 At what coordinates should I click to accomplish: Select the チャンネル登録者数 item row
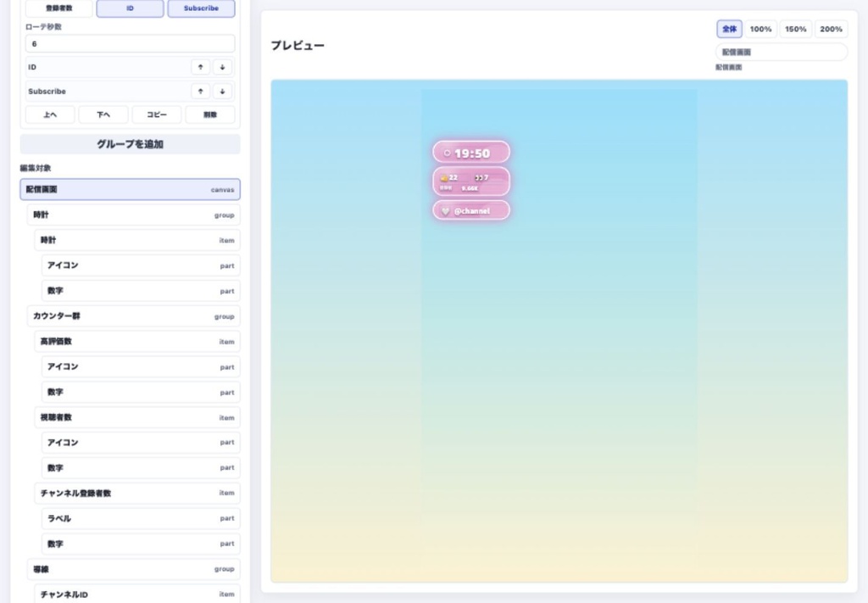(137, 493)
